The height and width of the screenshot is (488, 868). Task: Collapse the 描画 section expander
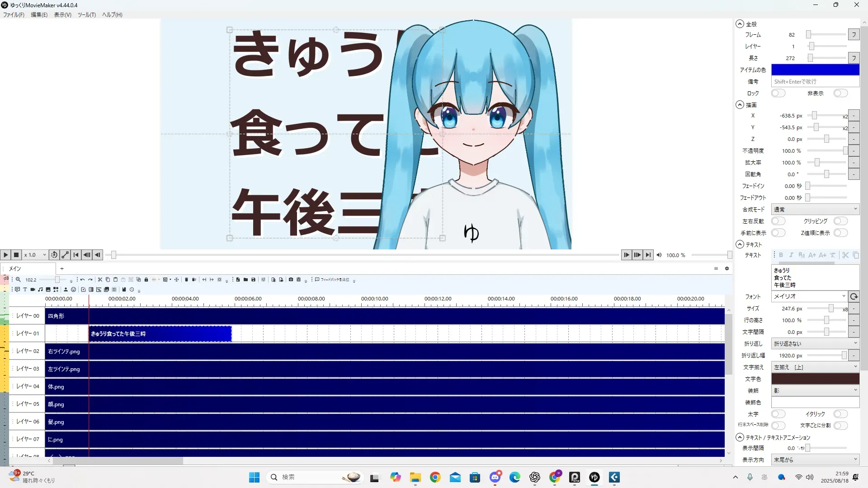click(x=740, y=105)
